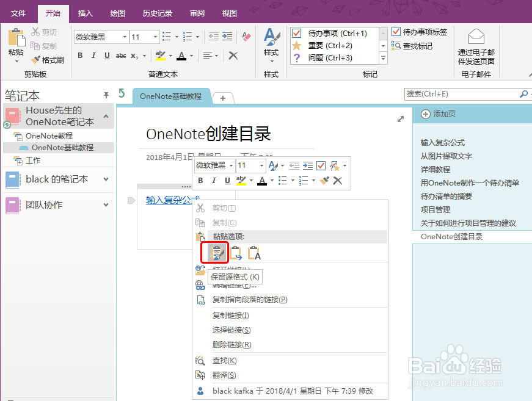Viewport: 532px width, 401px height.
Task: Clear all formatting with eraser icon
Action: 247,36
